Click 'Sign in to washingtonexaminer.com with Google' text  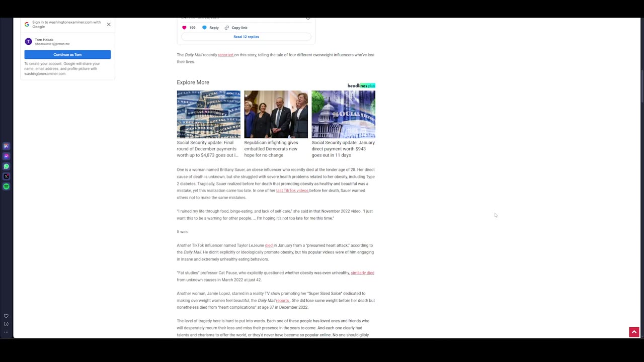point(66,24)
